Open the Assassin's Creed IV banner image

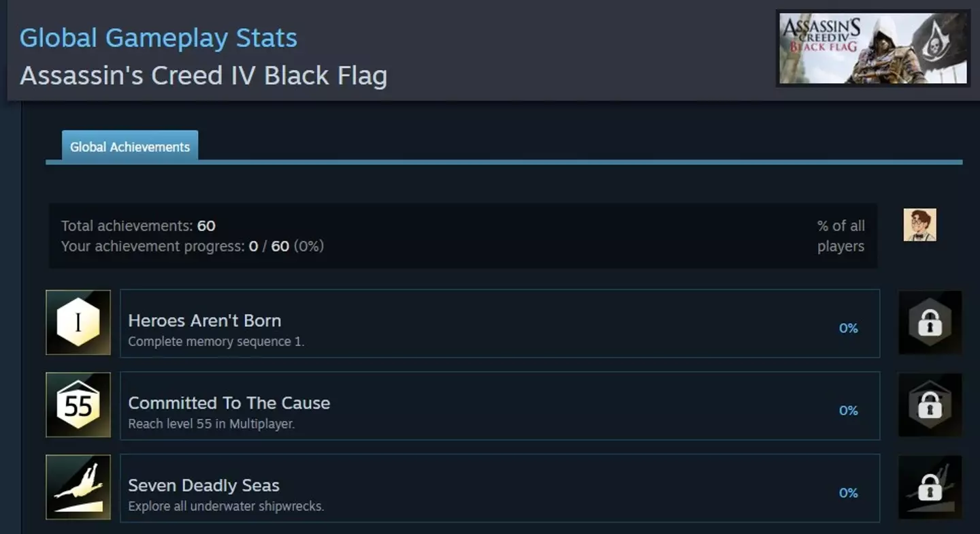[872, 46]
